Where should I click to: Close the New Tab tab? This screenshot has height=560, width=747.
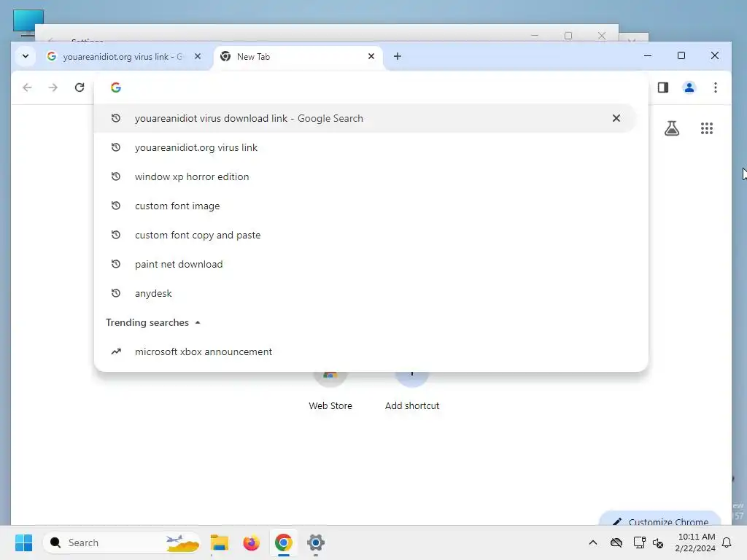coord(371,56)
